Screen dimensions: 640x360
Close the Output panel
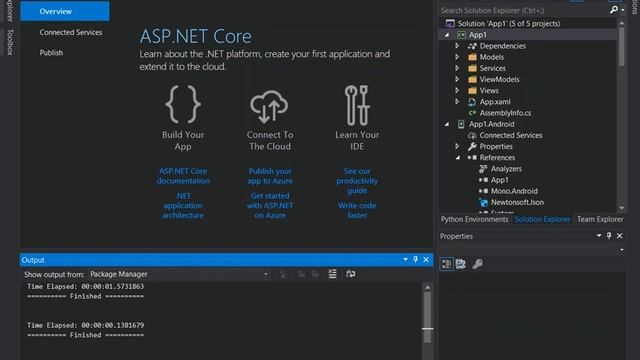coord(426,260)
